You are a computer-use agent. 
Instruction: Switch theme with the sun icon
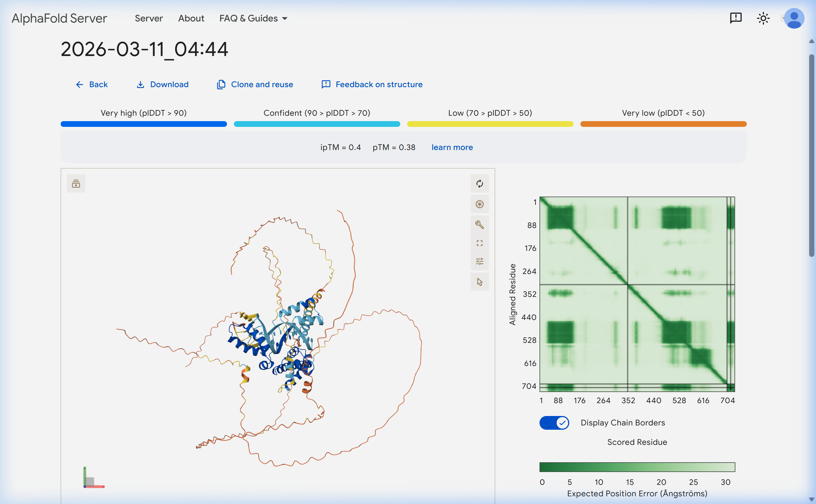763,18
